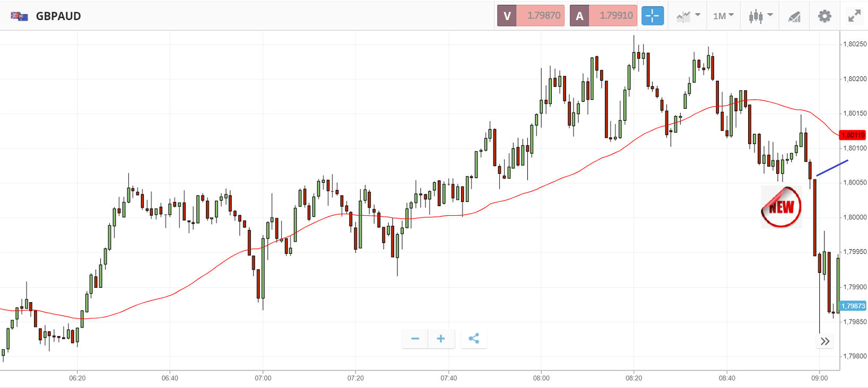868x388 pixels.
Task: Click the red NEW badge sticker
Action: click(x=781, y=207)
